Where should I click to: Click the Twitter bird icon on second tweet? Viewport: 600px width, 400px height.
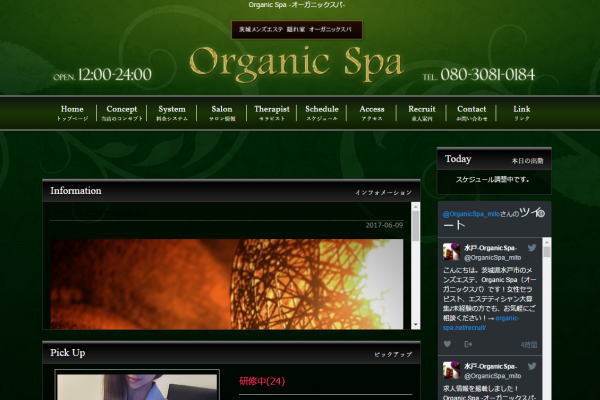point(533,365)
